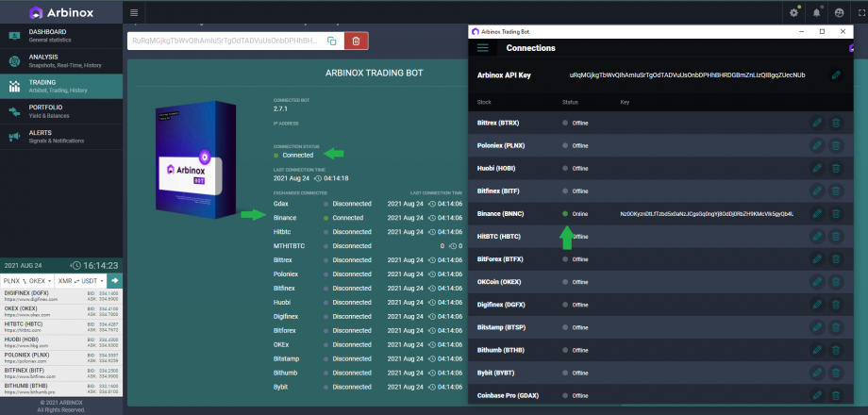
Task: Delete the API key with red trash button
Action: pos(356,41)
